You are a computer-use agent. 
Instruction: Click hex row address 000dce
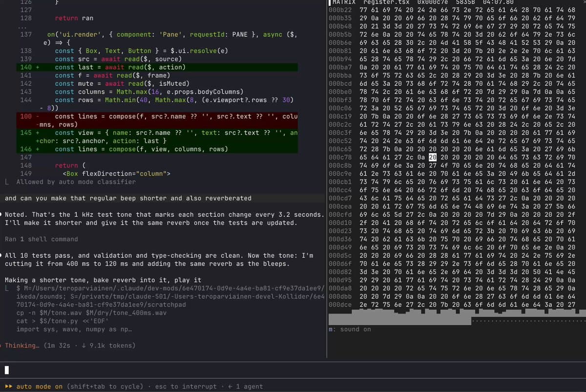[x=340, y=304]
